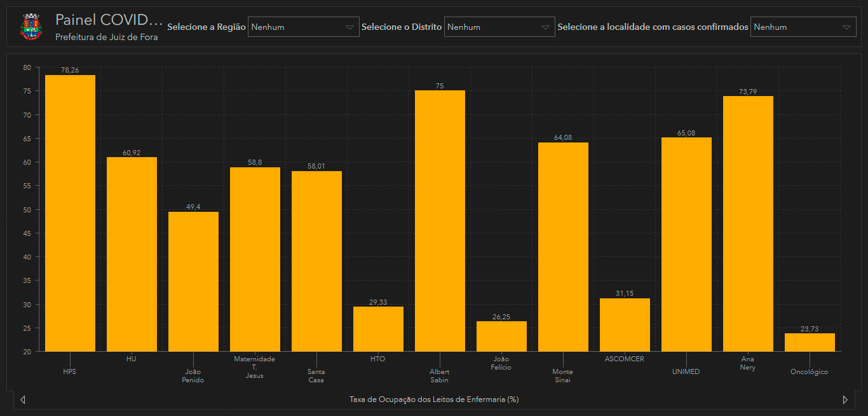The width and height of the screenshot is (868, 416).
Task: Click the João Penido bar
Action: tap(193, 282)
